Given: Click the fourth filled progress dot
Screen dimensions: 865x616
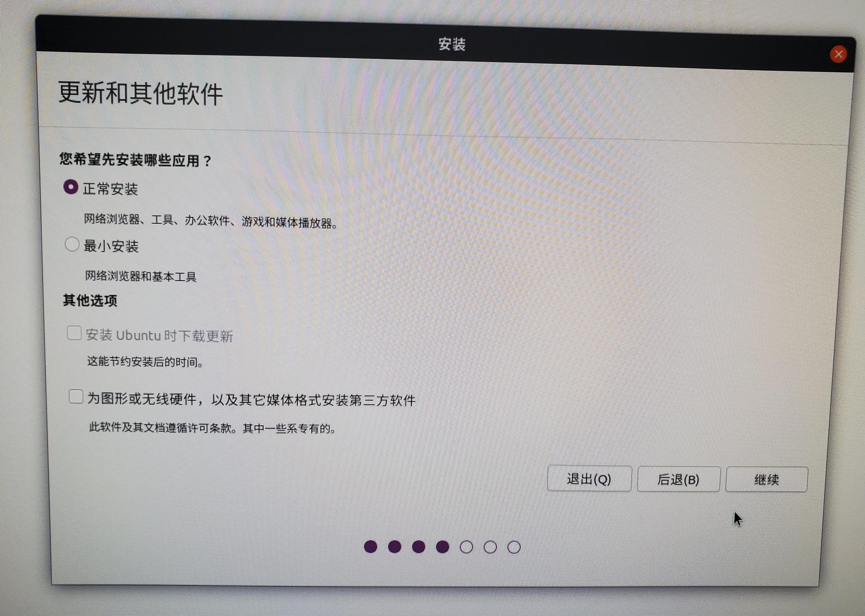Looking at the screenshot, I should click(443, 547).
